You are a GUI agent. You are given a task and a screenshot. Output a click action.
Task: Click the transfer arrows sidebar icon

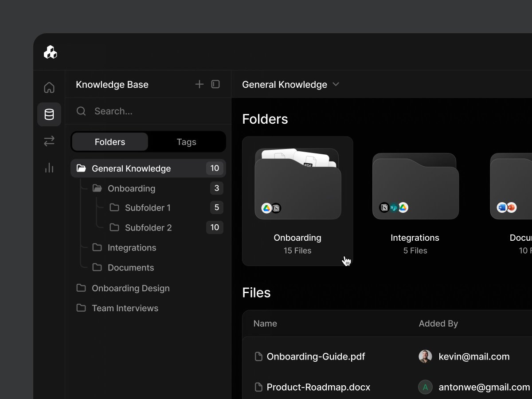(49, 141)
